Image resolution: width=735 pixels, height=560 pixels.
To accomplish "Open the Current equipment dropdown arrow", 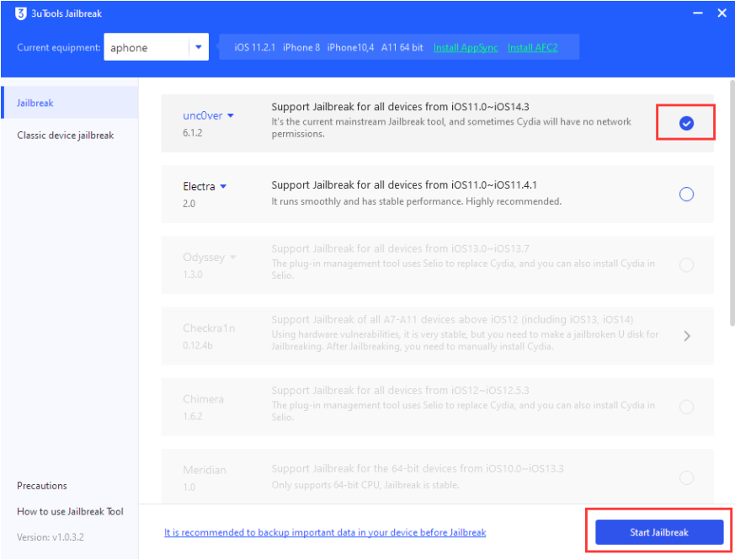I will [198, 48].
